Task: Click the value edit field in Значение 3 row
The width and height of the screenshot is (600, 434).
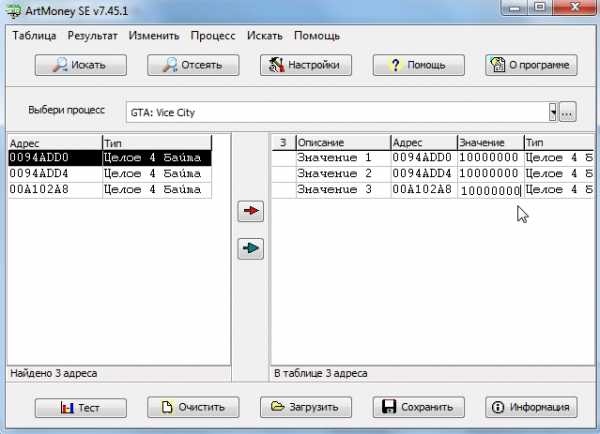Action: click(490, 190)
